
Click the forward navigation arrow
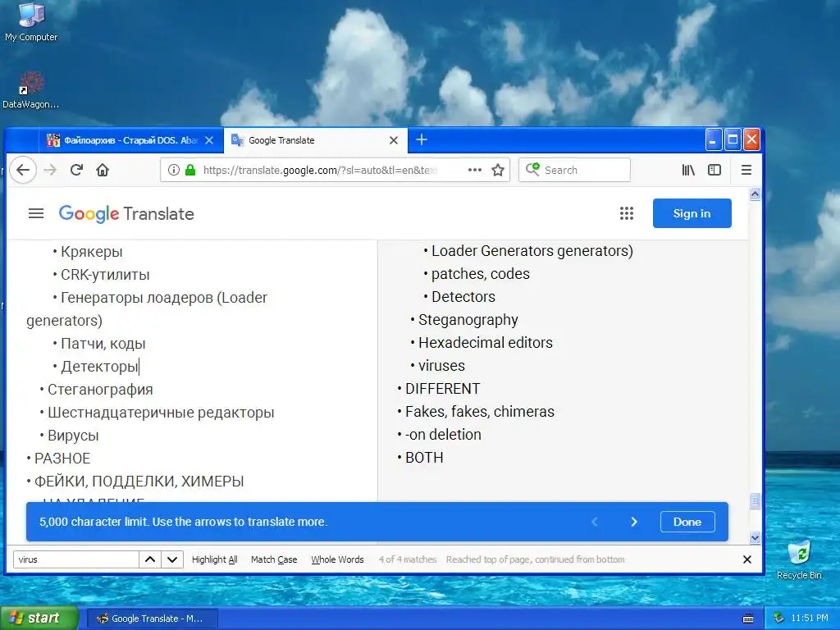pos(50,170)
